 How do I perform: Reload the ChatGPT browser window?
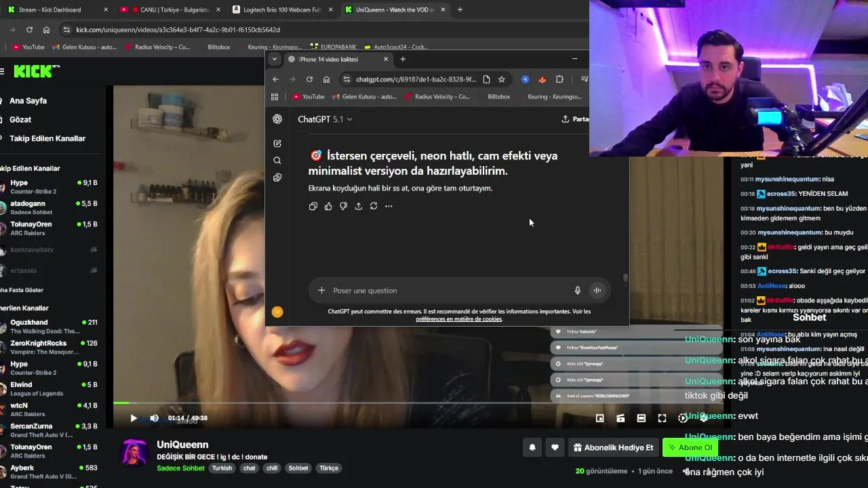pos(309,79)
